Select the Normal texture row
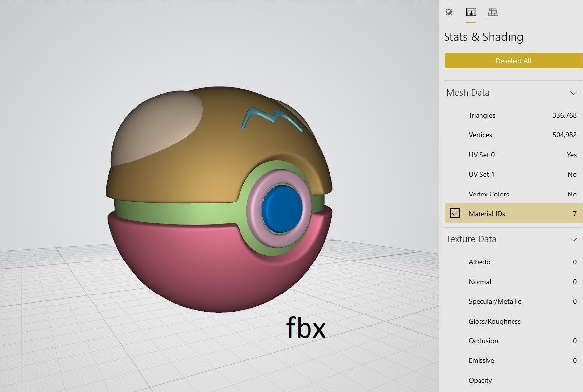 [x=513, y=282]
